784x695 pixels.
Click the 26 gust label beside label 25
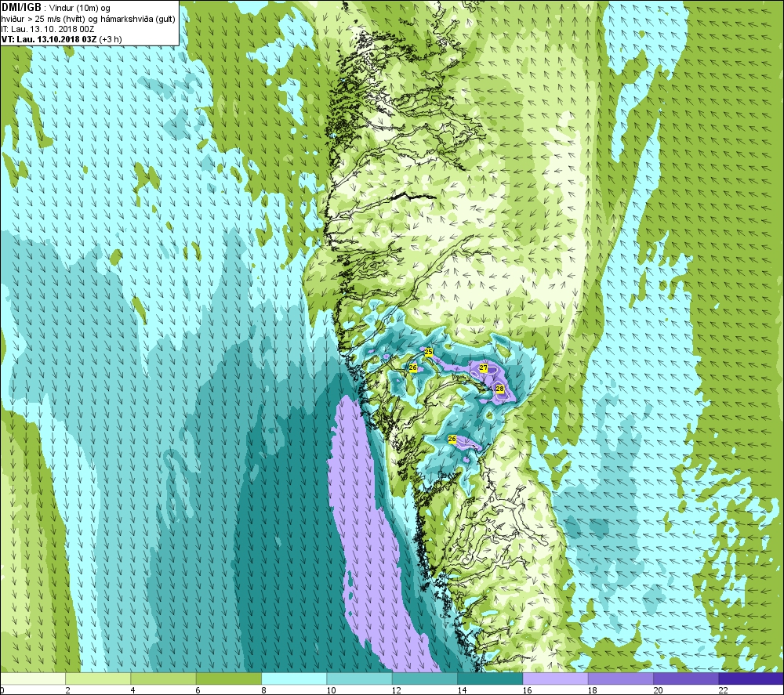tap(413, 367)
